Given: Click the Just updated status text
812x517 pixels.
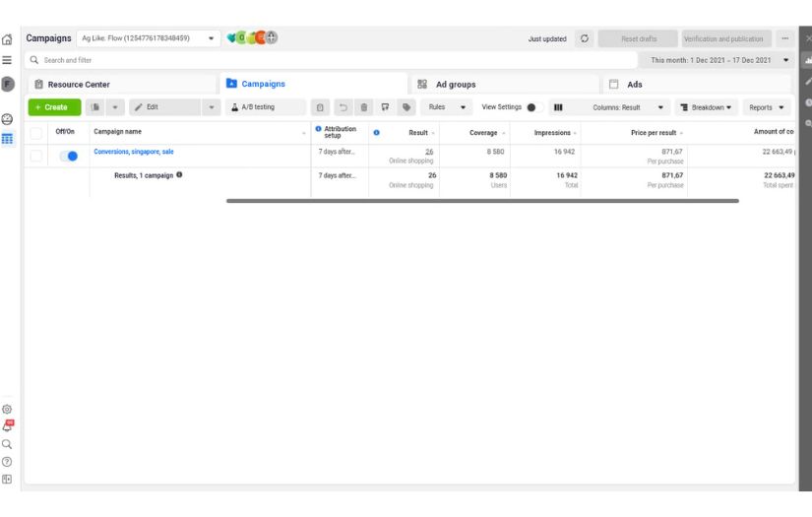Looking at the screenshot, I should pyautogui.click(x=547, y=38).
